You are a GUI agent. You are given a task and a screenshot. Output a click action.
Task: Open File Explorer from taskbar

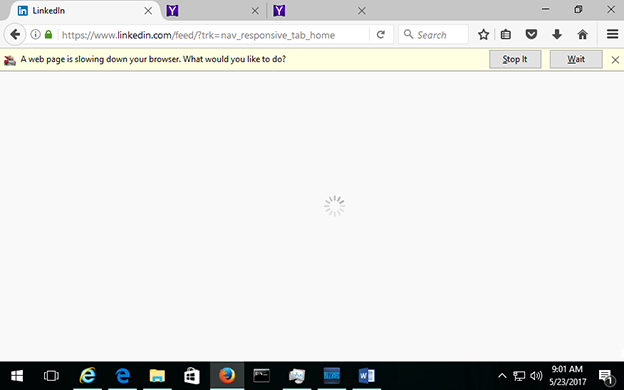click(157, 376)
